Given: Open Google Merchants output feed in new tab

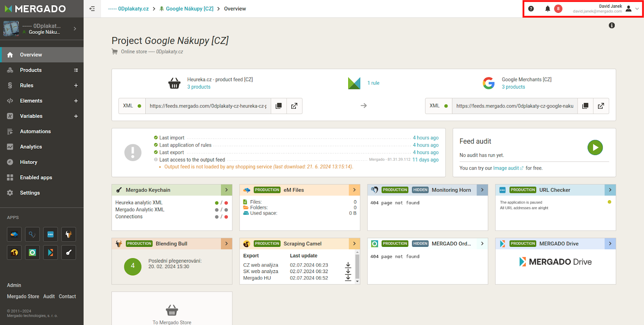Looking at the screenshot, I should click(x=601, y=106).
